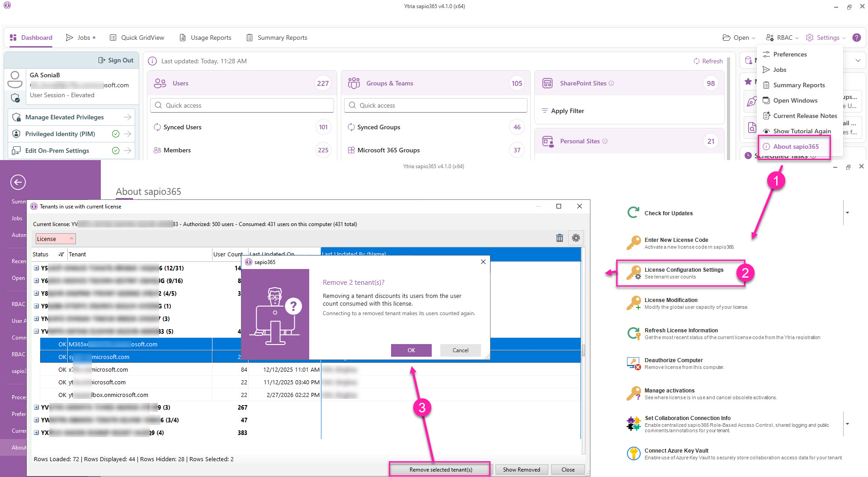This screenshot has height=477, width=868.
Task: Close the sapio365 confirmation dialog with the X
Action: (x=483, y=262)
